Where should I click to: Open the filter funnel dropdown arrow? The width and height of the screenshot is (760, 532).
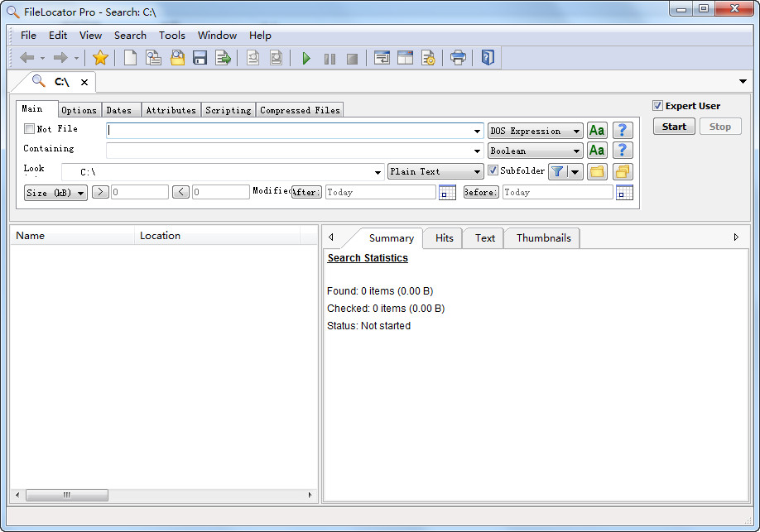(x=575, y=171)
